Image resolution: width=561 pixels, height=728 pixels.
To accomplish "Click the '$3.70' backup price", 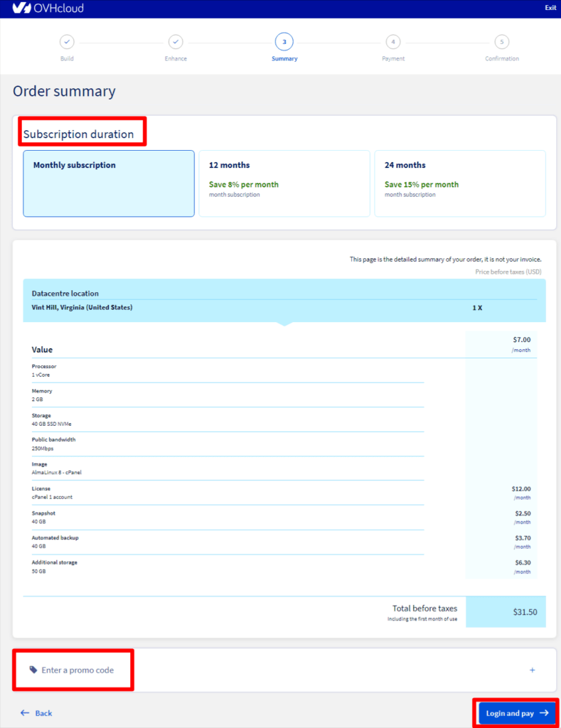I will [523, 538].
